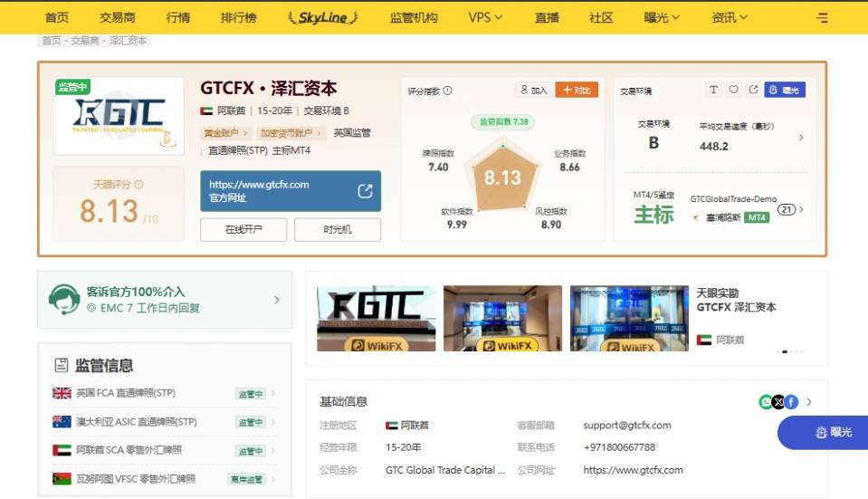The image size is (868, 499).
Task: Expand the 交易环境 B details chevron
Action: (800, 138)
